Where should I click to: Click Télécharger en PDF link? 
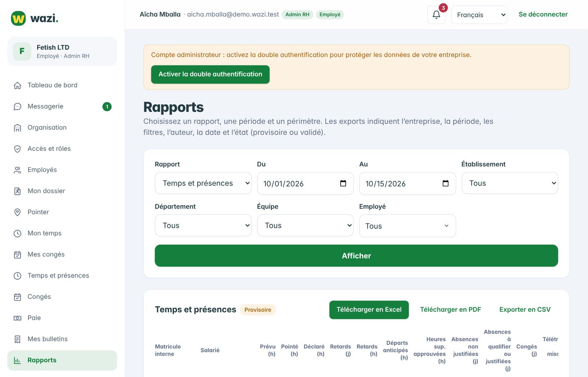[451, 310]
